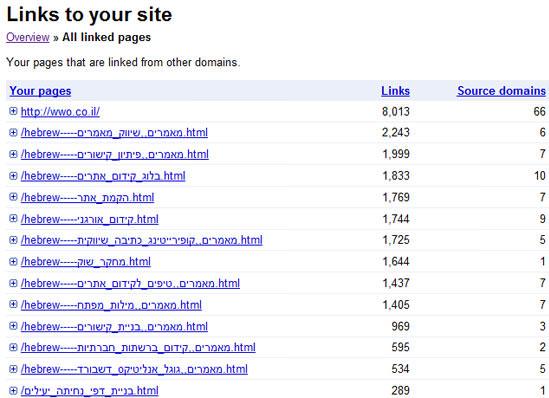Expand the row with 1,999 links
The image size is (549, 398).
13,154
